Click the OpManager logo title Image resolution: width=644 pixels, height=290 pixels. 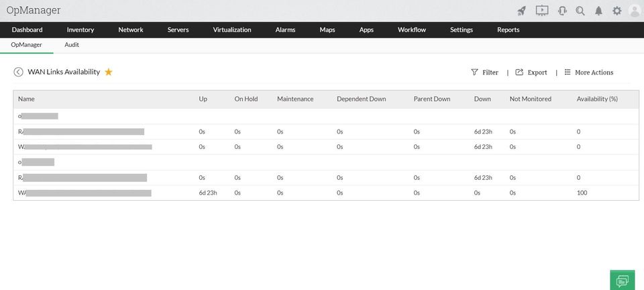[34, 10]
